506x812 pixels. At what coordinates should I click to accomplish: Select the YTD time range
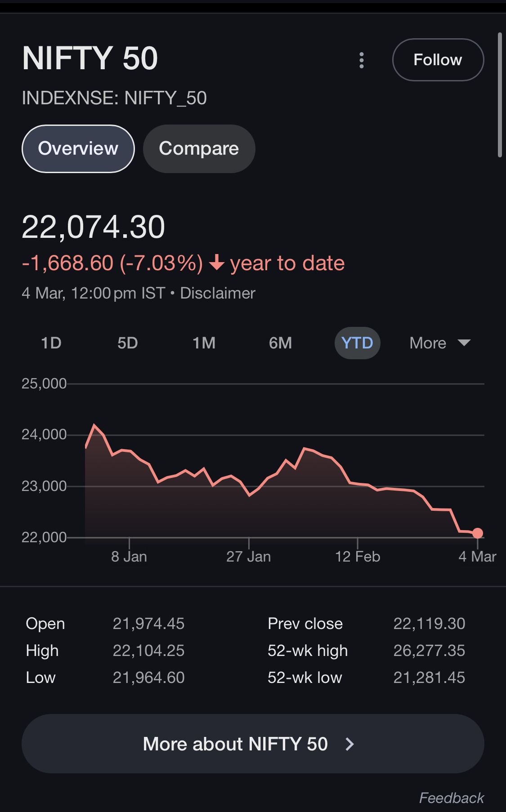357,343
